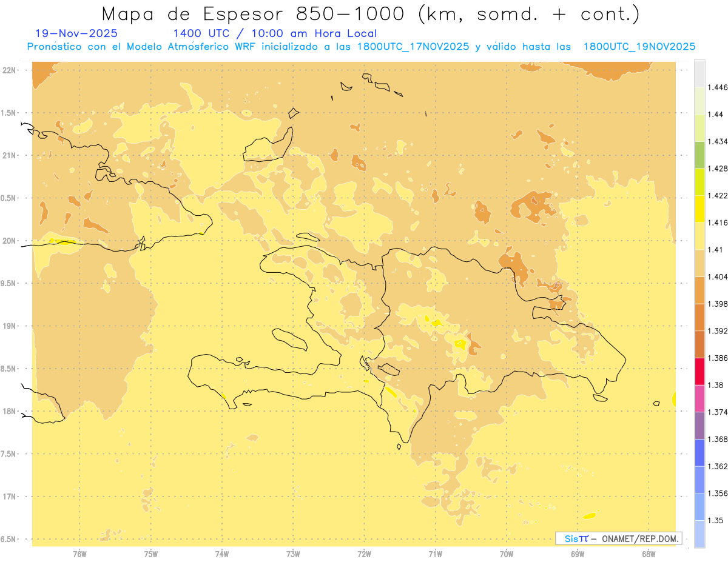Click the '20N' latitude label
The image size is (728, 562).
(9, 241)
